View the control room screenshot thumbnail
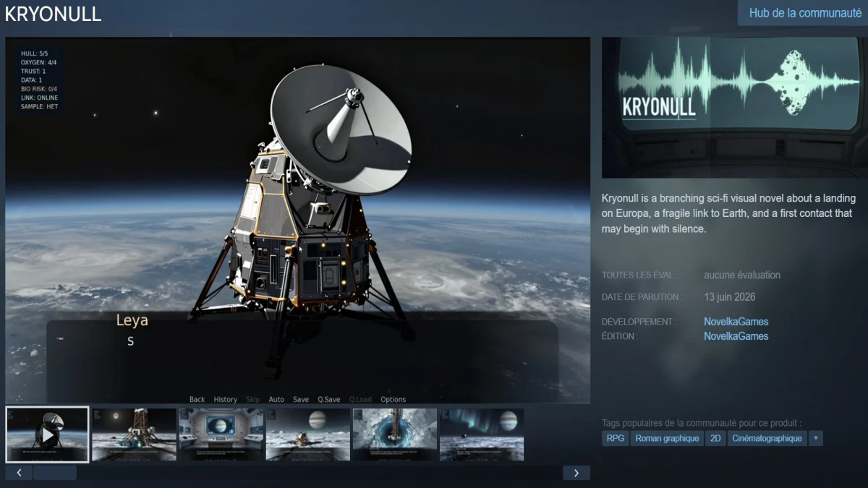 tap(221, 435)
